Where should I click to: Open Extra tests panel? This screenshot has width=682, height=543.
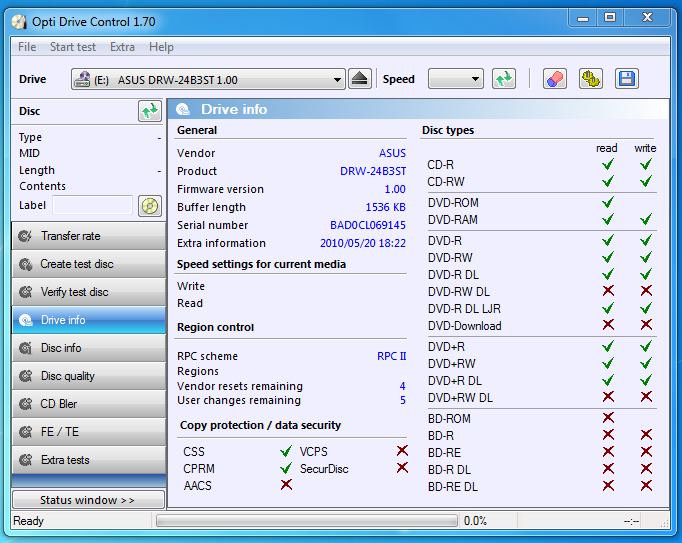[x=89, y=460]
